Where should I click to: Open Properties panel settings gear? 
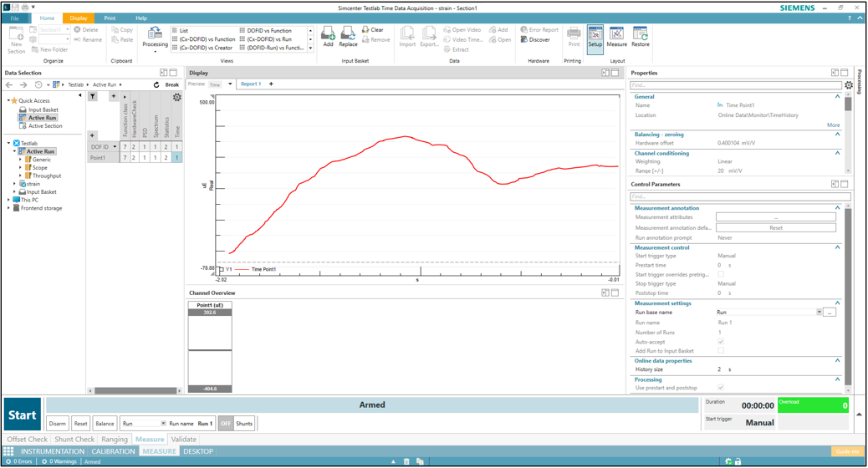point(849,85)
